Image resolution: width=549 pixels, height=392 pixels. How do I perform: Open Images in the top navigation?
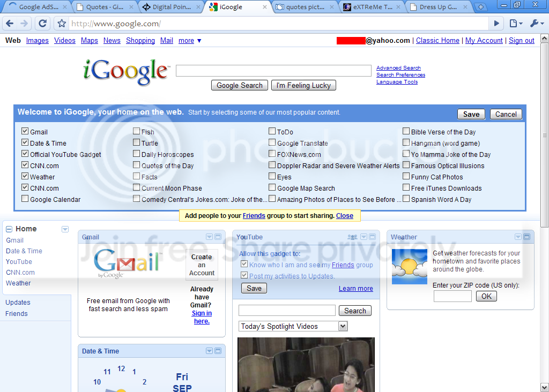click(x=38, y=41)
